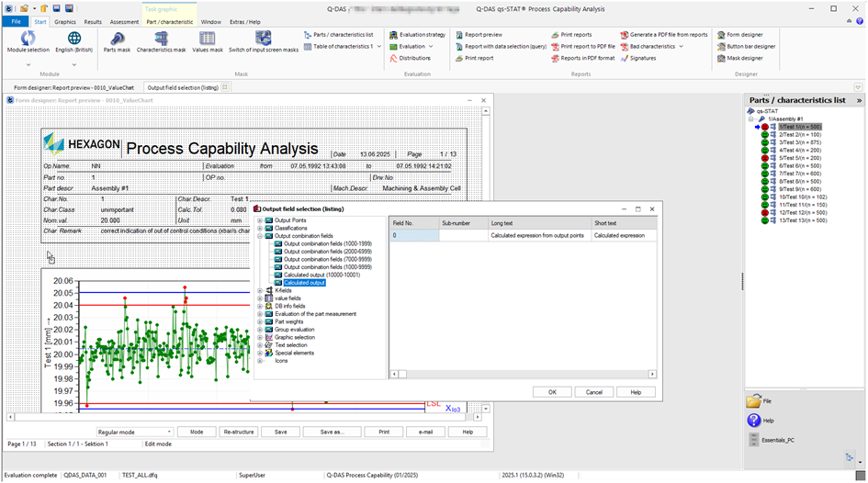Click Print report in the ribbon
Image resolution: width=868 pixels, height=483 pixels.
[x=474, y=58]
